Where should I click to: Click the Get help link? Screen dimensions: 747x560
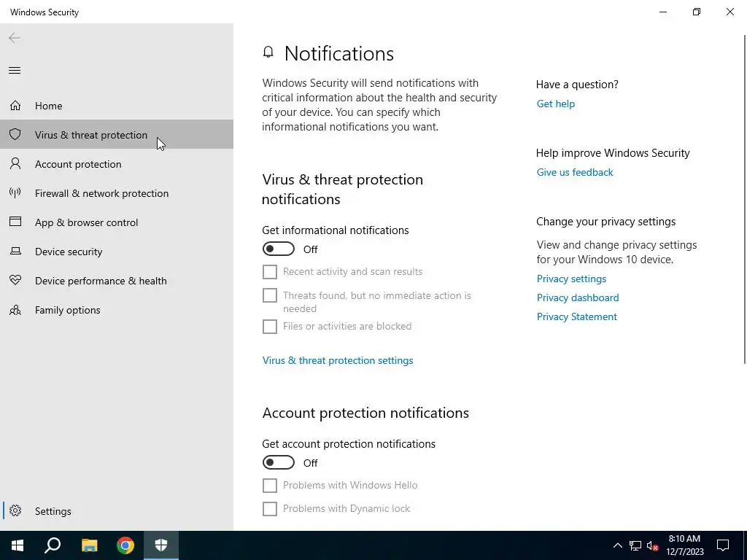click(x=555, y=104)
